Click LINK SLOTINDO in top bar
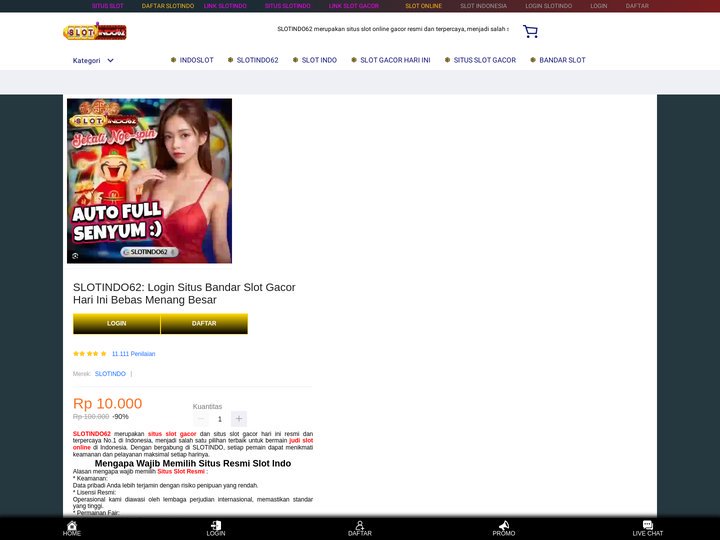 (x=225, y=6)
